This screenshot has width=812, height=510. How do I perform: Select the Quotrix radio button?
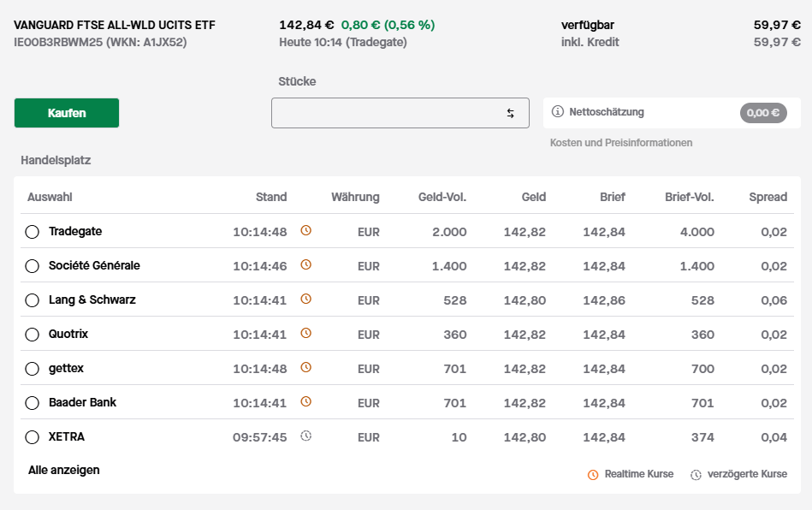point(33,335)
